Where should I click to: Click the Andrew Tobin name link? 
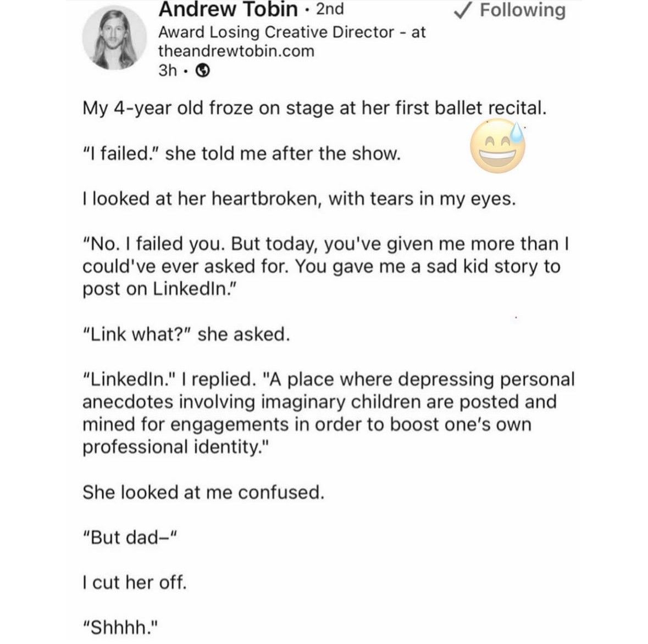point(228,9)
